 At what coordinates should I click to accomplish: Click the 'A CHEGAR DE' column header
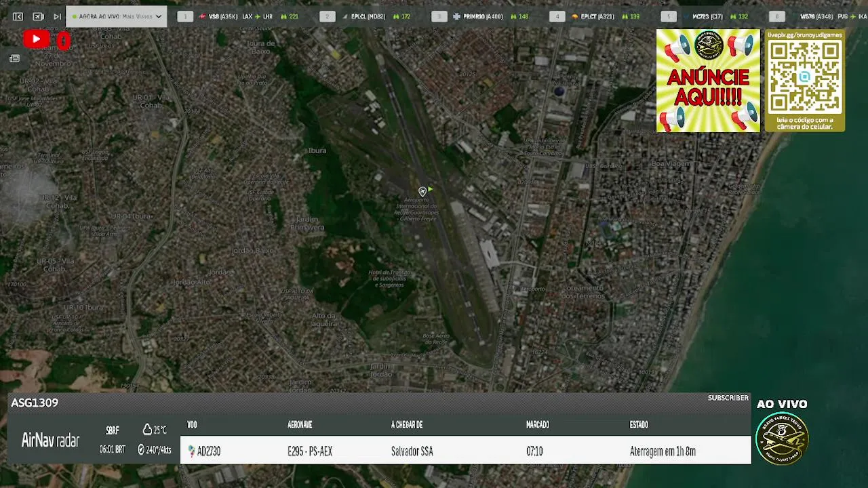click(407, 425)
